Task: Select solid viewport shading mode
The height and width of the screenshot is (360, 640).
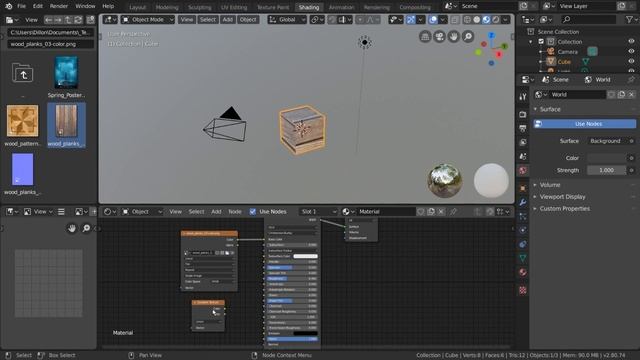Action: [477, 20]
